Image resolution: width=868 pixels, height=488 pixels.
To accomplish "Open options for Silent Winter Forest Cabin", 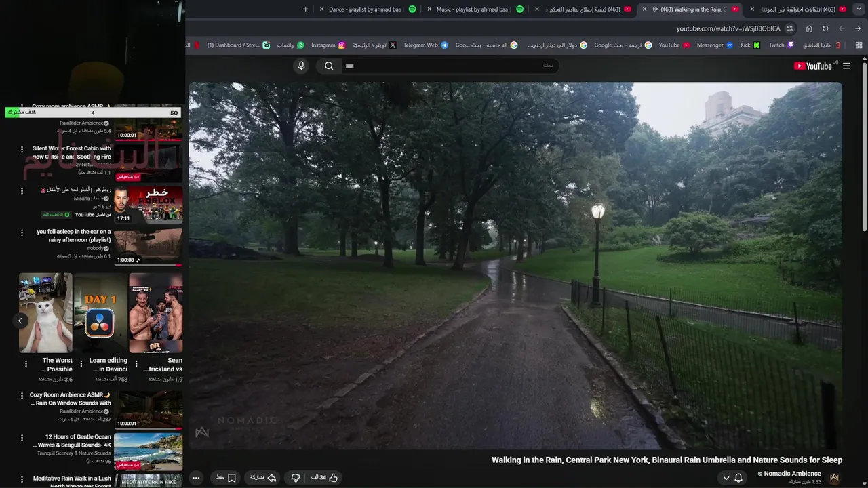I will click(22, 149).
